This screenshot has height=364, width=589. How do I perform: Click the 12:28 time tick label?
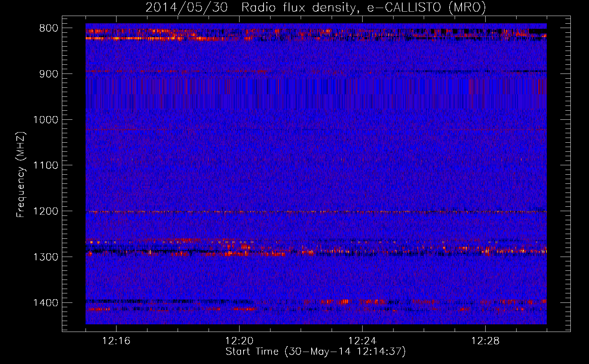coord(485,341)
